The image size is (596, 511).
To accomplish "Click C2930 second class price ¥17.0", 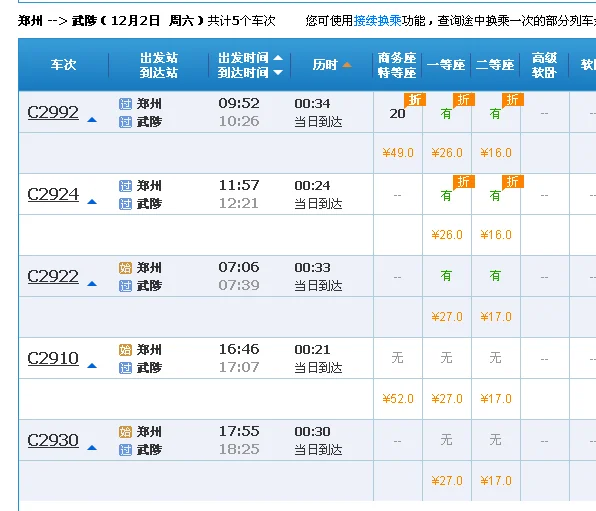I will tap(496, 481).
